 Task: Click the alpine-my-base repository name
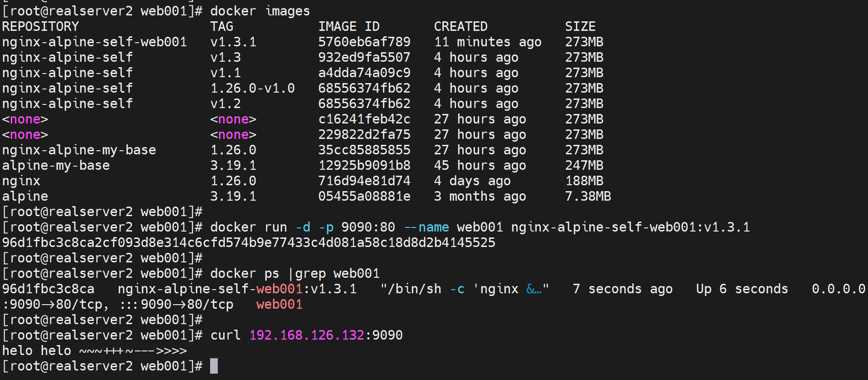[56, 166]
